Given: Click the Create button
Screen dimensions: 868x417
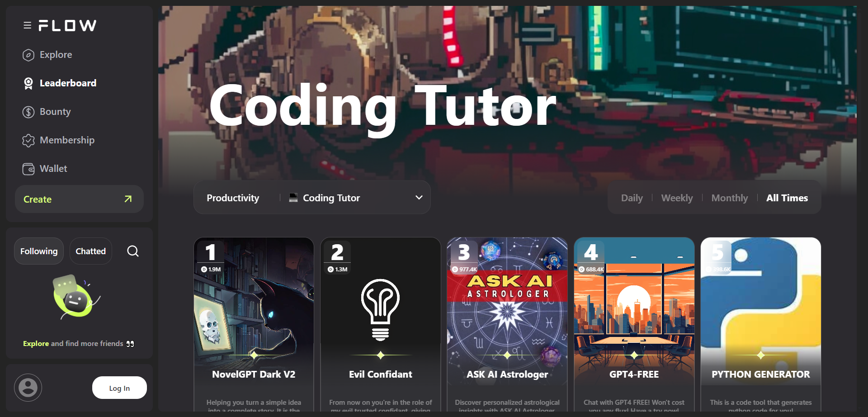Looking at the screenshot, I should point(79,199).
